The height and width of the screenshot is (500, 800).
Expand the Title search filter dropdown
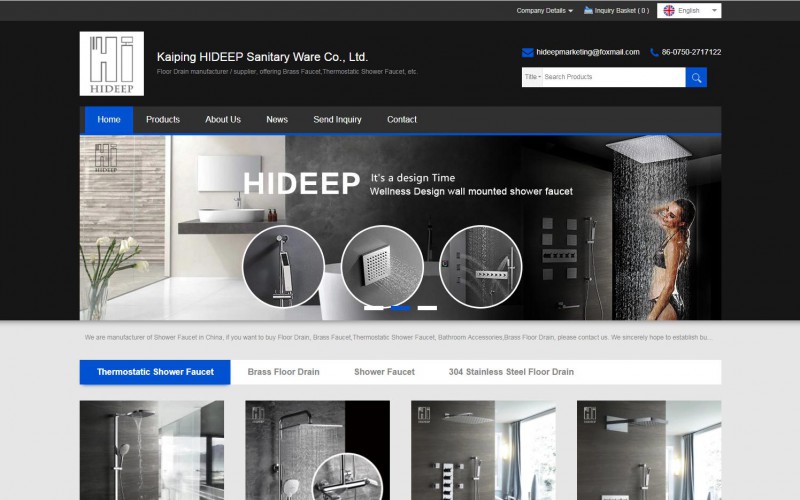[x=533, y=77]
